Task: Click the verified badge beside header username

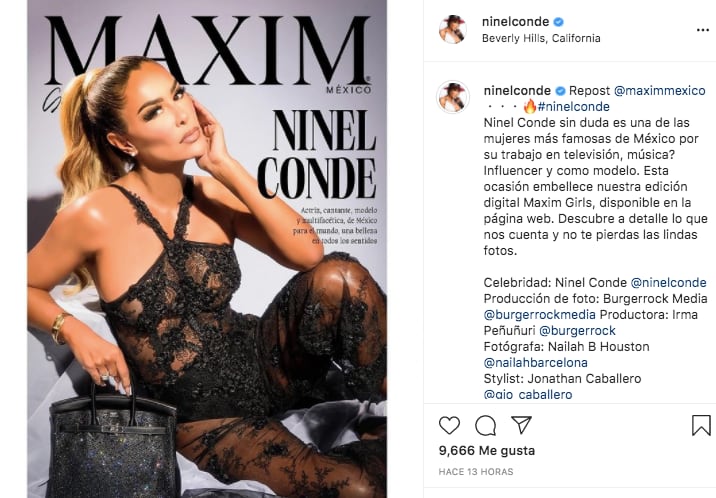Action: pos(559,22)
